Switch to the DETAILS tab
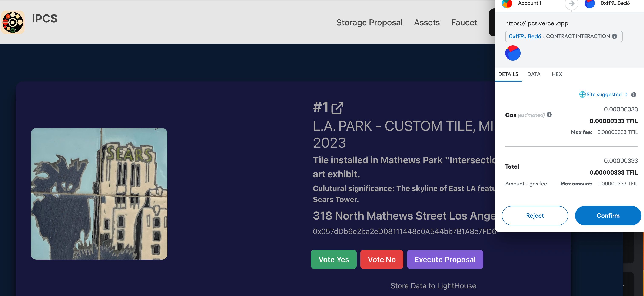Screen dimensions: 644x296 pos(508,74)
